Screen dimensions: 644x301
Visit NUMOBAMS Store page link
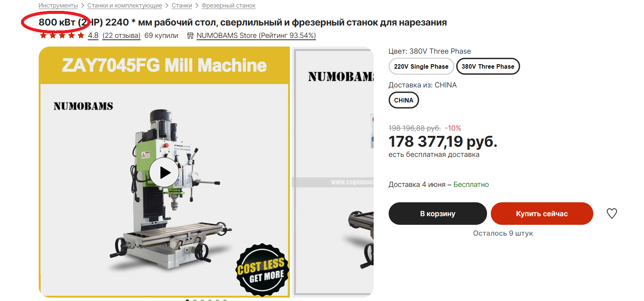[256, 36]
